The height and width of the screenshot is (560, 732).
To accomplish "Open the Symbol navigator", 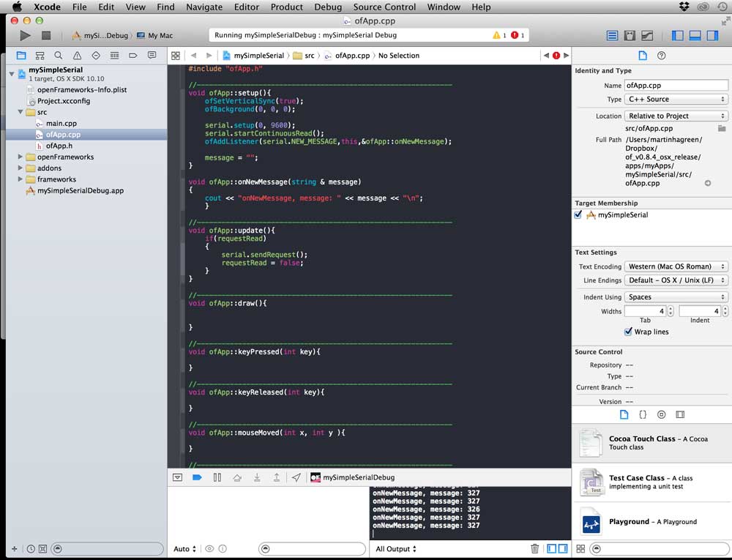I will (40, 56).
